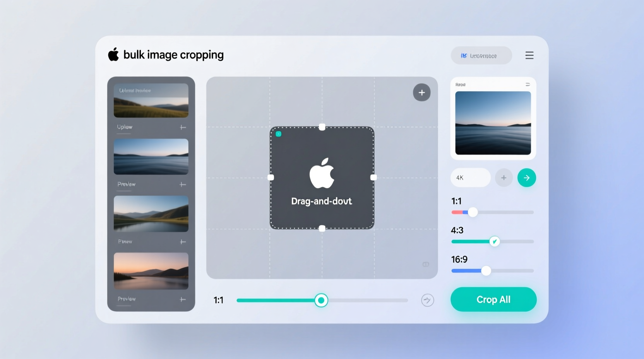
Task: Click the large preview image in right panel
Action: (493, 123)
